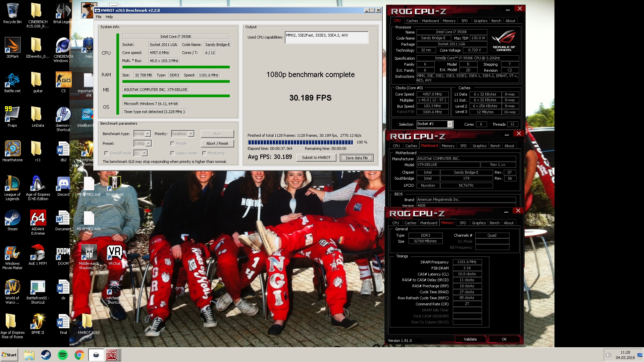Screen dimensions: 644x362
Task: Switch to SPD tab in top CPU-Z window
Action: click(x=464, y=21)
